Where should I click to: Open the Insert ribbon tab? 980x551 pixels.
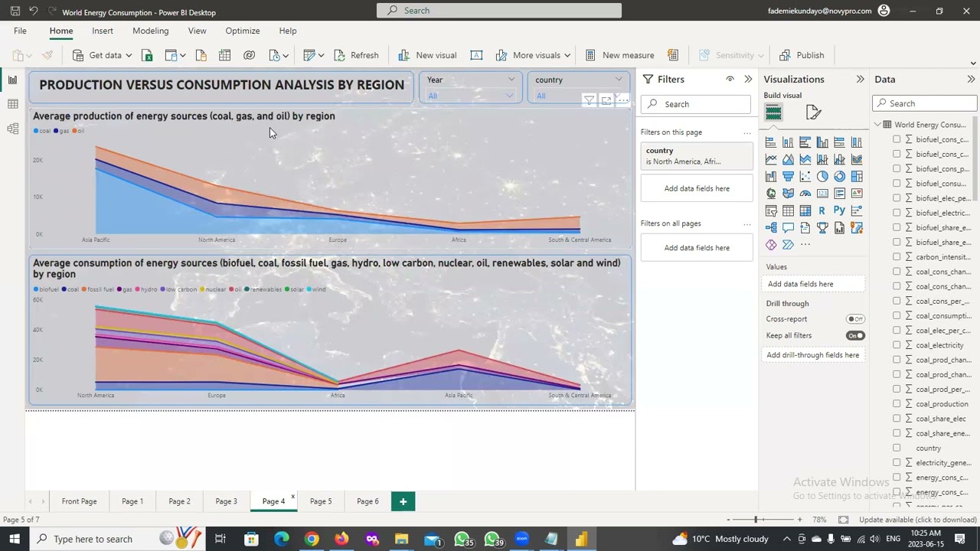click(103, 31)
